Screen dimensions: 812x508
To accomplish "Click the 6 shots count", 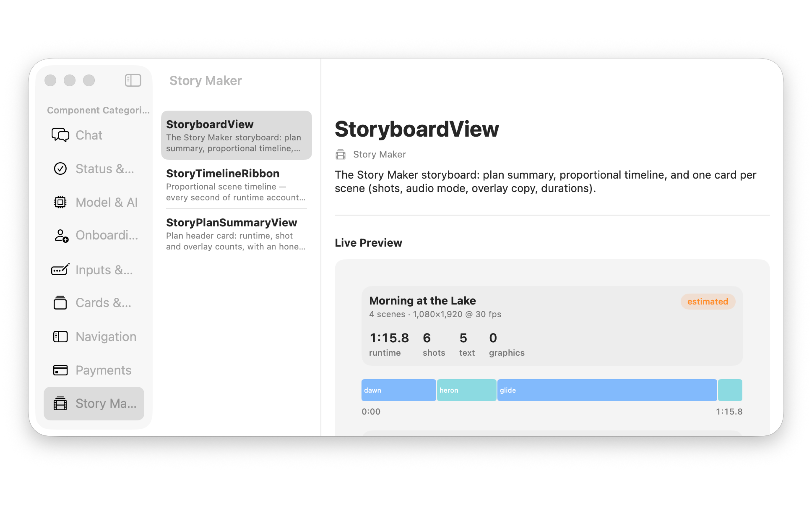I will coord(427,338).
